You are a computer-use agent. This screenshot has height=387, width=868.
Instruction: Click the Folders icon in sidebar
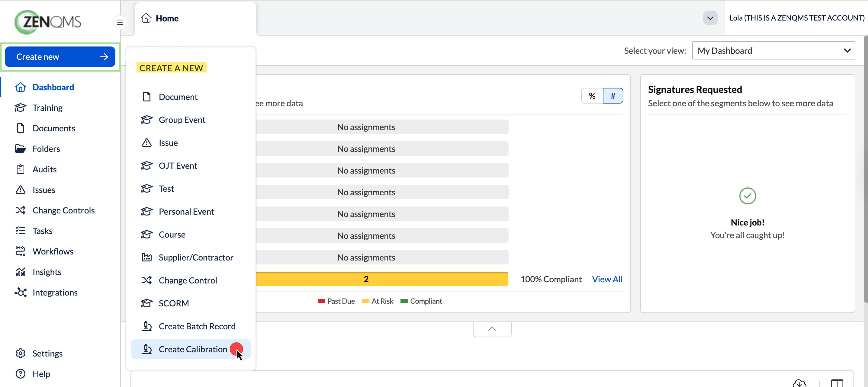click(x=20, y=149)
